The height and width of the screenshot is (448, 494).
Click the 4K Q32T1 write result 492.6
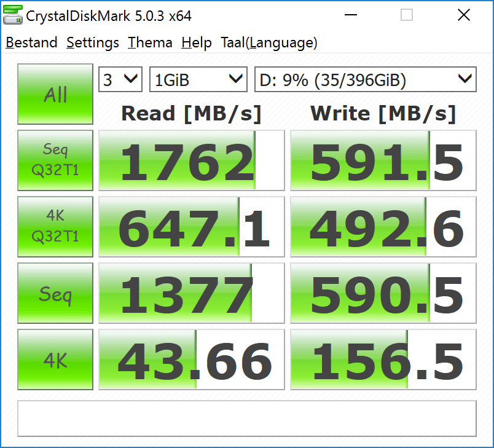(383, 227)
